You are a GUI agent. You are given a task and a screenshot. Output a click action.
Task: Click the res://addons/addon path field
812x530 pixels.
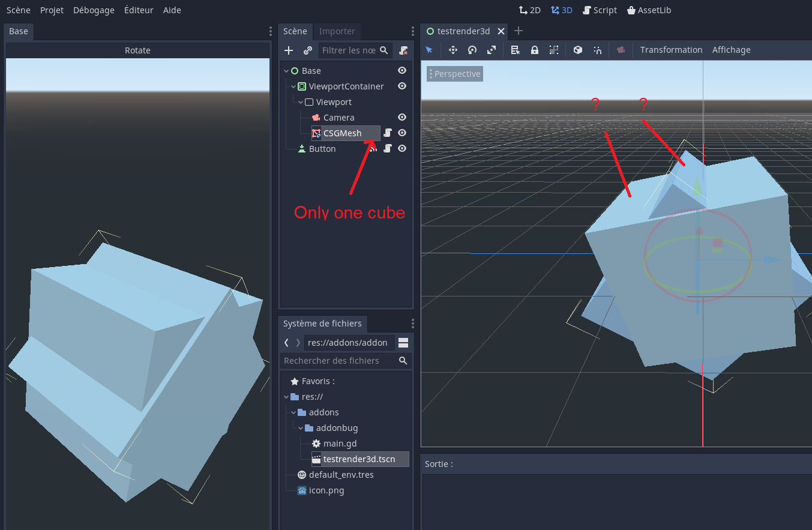click(x=350, y=343)
